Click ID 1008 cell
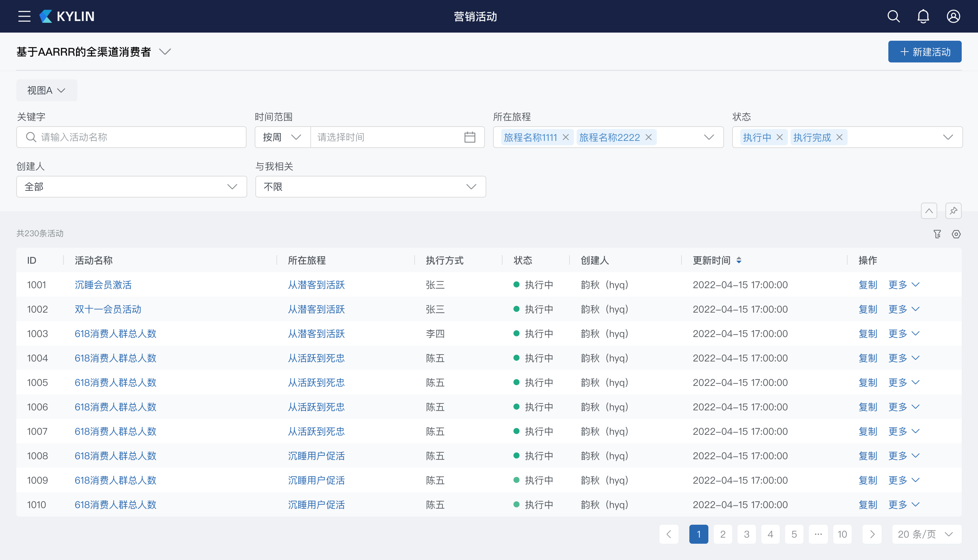The height and width of the screenshot is (560, 978). [37, 456]
